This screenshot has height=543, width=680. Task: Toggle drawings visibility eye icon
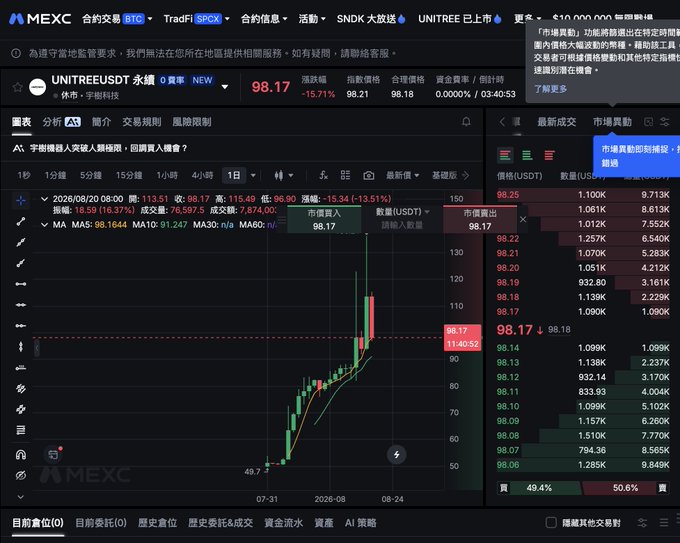20,475
